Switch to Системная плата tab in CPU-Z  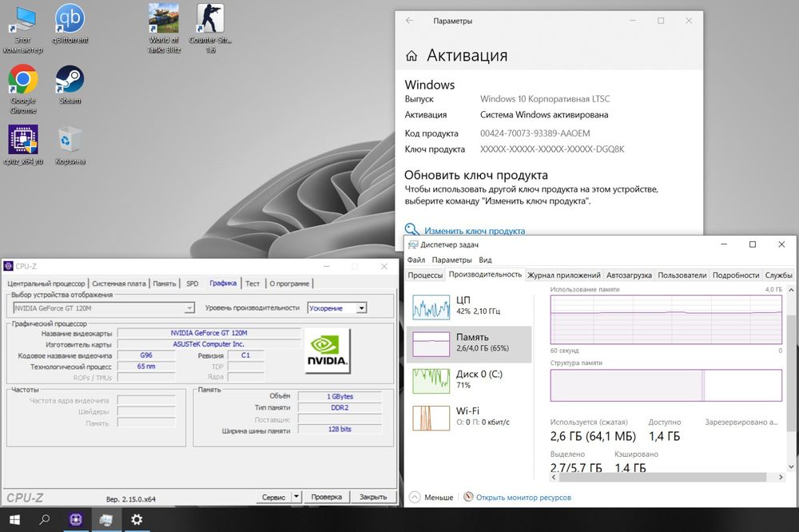click(x=119, y=284)
